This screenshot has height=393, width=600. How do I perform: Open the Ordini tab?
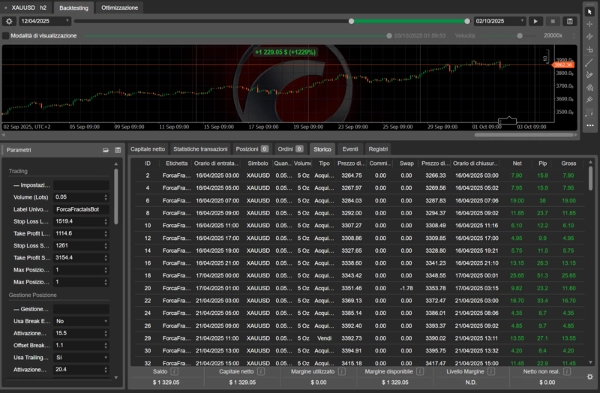click(x=290, y=149)
